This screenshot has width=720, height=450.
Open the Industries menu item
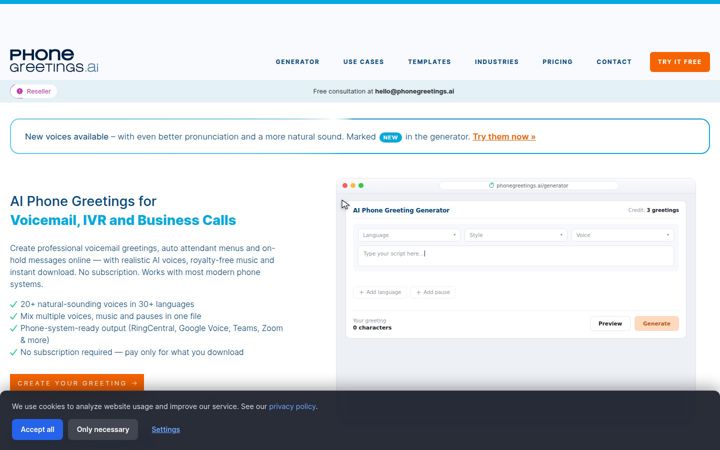(x=496, y=62)
